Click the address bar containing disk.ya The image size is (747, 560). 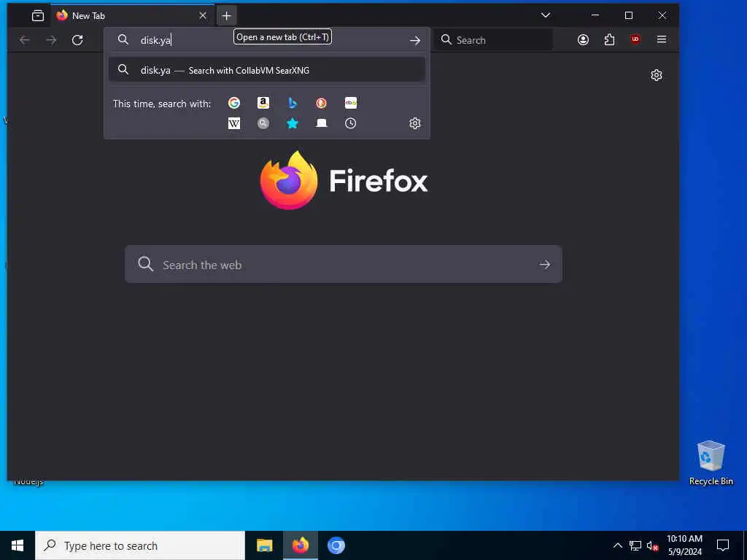pyautogui.click(x=267, y=40)
